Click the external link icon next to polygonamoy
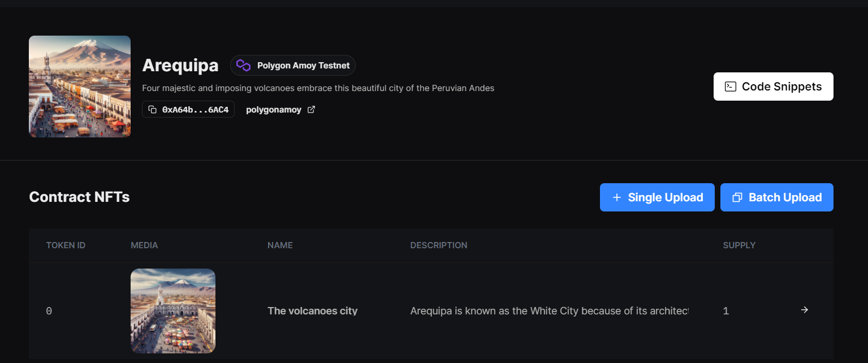868x363 pixels. [x=311, y=110]
